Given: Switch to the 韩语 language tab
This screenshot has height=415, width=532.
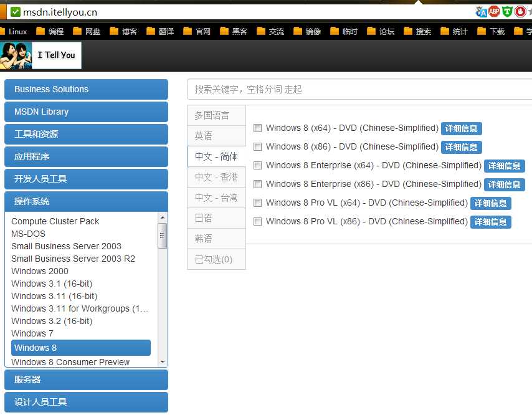Looking at the screenshot, I should [x=216, y=239].
